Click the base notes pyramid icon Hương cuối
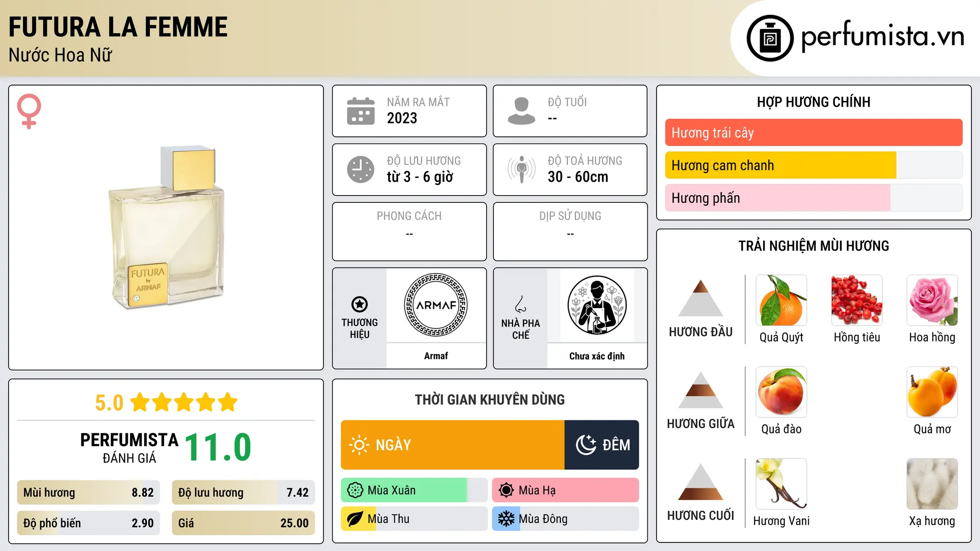The image size is (980, 551). pos(701,482)
